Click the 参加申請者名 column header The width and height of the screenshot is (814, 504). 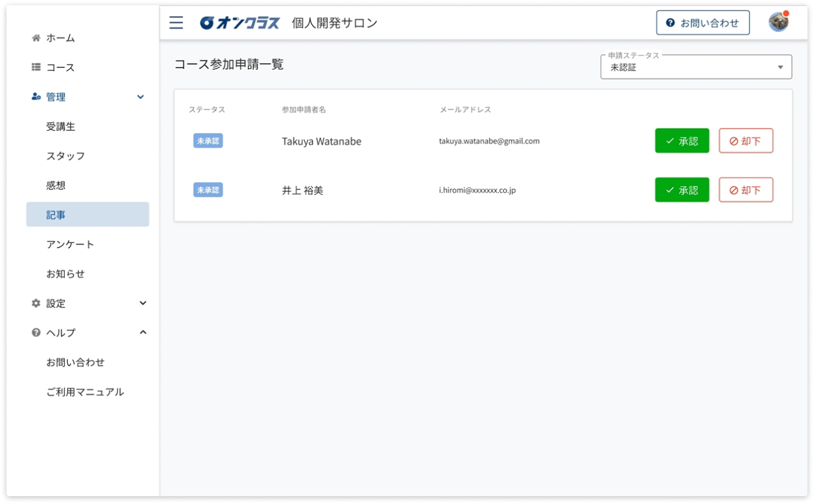tap(304, 110)
